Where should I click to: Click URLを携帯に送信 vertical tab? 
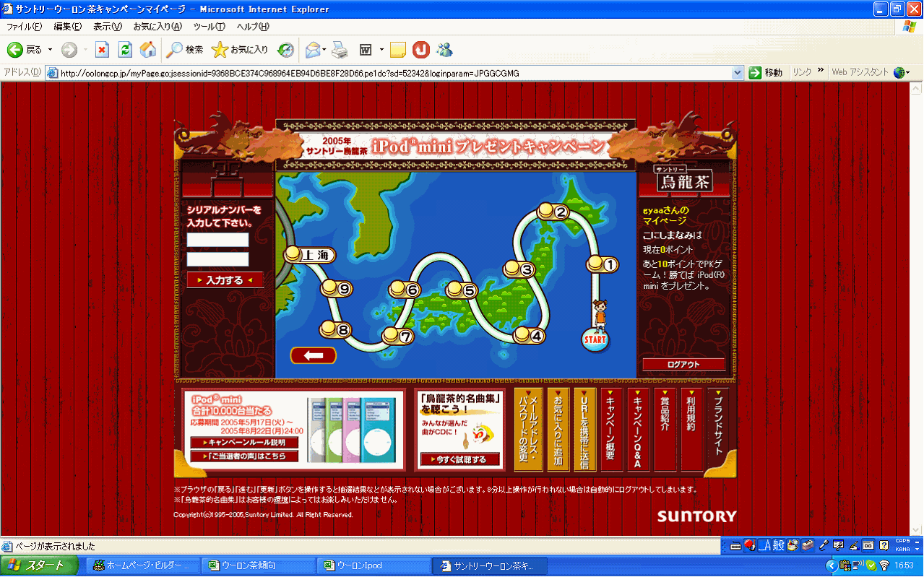(584, 430)
